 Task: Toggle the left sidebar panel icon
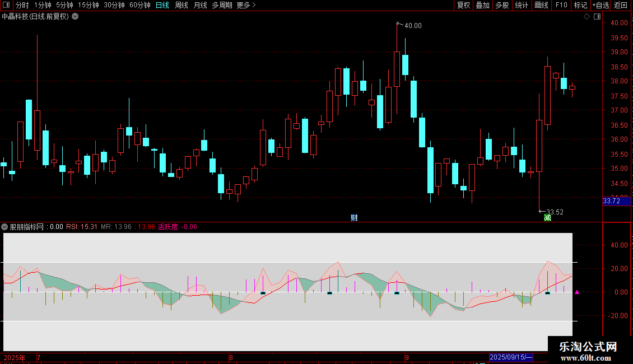(6, 5)
